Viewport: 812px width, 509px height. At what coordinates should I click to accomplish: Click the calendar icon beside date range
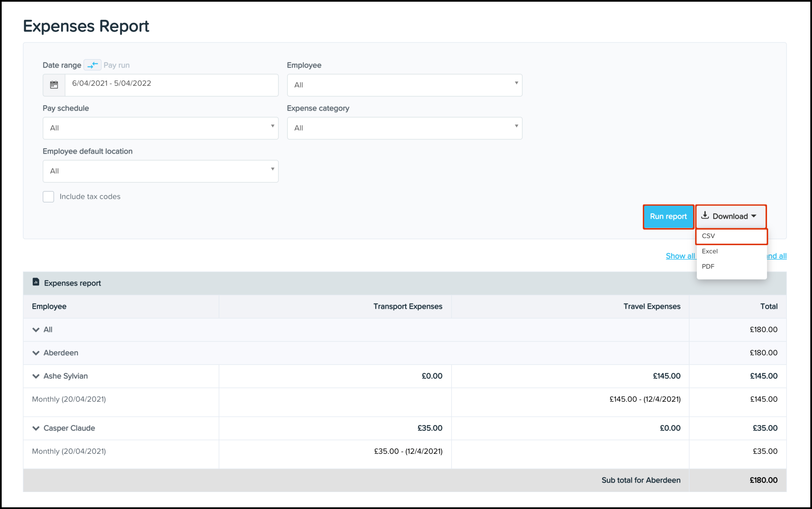(x=54, y=85)
